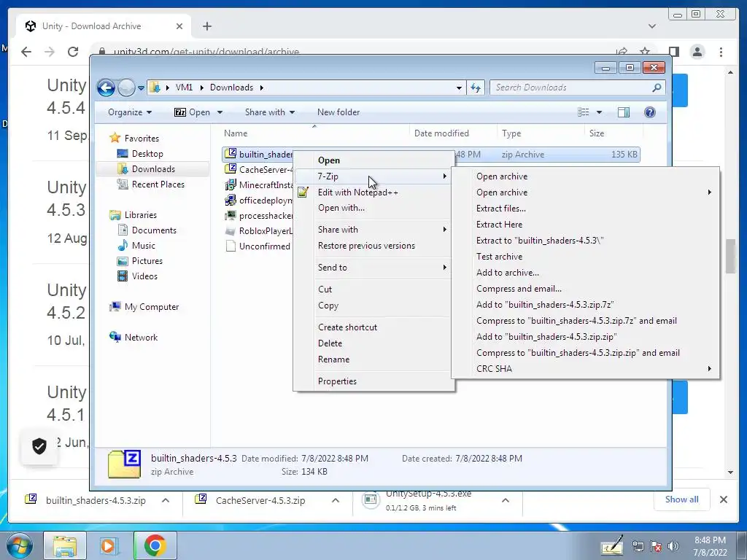Click the Notepad++ icon in the context menu
Image resolution: width=747 pixels, height=560 pixels.
point(303,192)
